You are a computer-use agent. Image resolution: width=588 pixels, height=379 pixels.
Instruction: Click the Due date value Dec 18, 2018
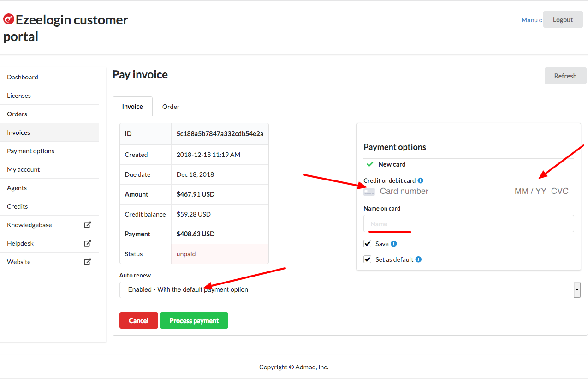195,174
